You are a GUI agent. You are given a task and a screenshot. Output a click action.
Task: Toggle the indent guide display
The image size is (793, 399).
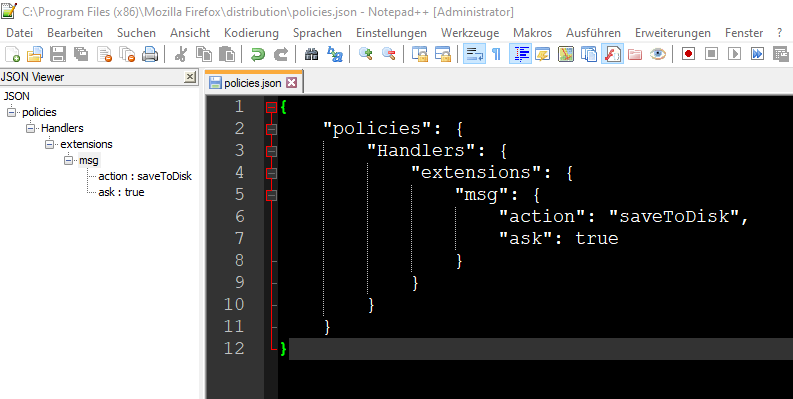coord(519,54)
